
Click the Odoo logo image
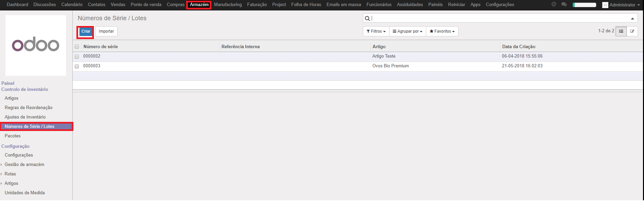(x=36, y=45)
